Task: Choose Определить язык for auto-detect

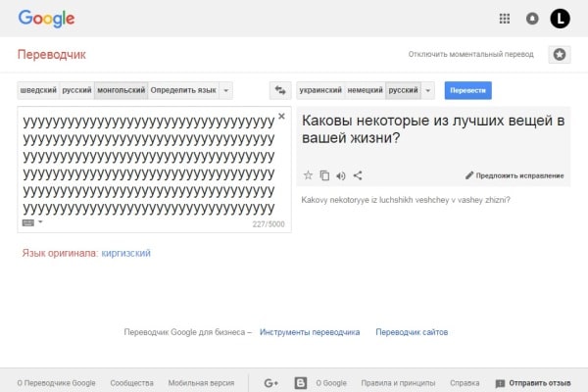Action: click(182, 90)
